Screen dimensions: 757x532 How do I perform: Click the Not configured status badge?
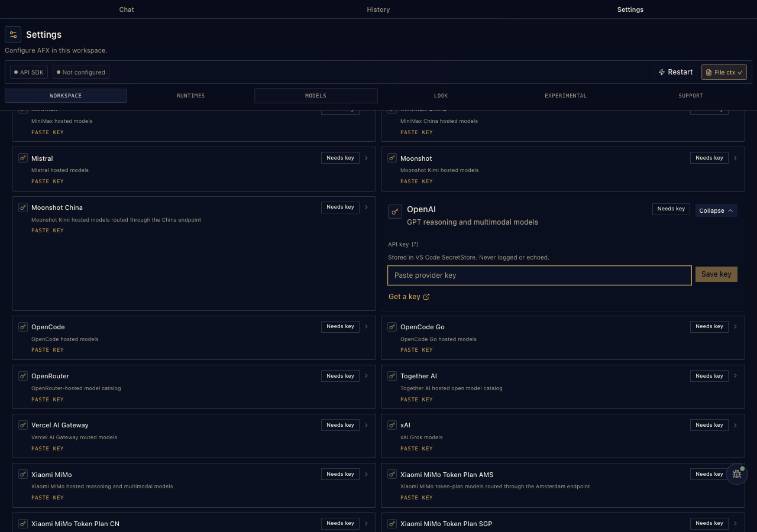pyautogui.click(x=81, y=72)
